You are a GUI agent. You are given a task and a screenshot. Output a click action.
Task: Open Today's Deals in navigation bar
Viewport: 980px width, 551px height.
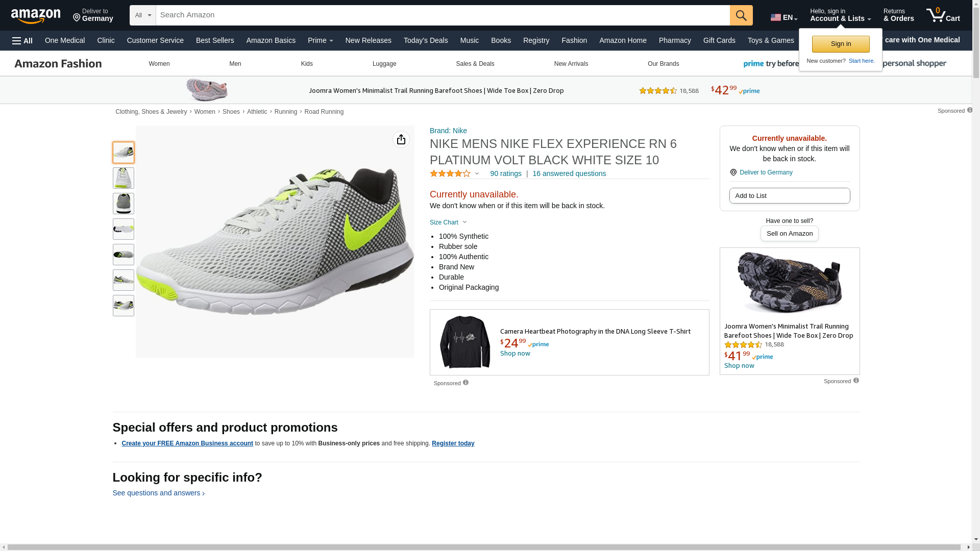click(426, 40)
